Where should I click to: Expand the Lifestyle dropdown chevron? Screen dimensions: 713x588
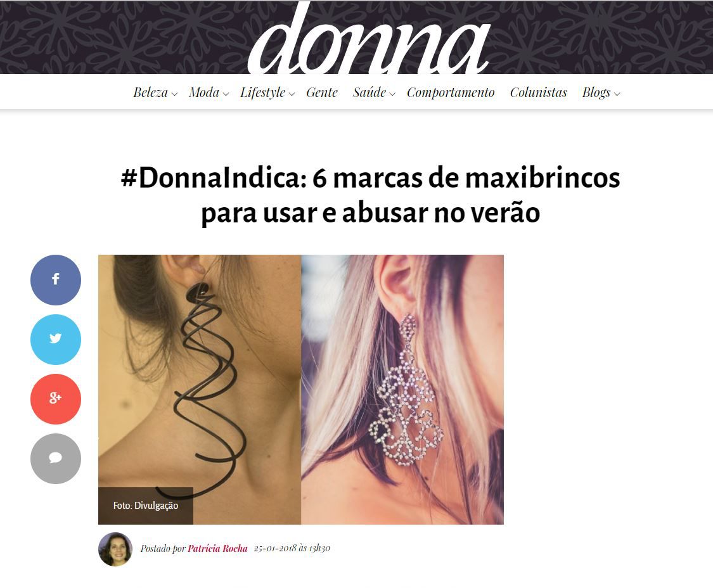tap(292, 94)
